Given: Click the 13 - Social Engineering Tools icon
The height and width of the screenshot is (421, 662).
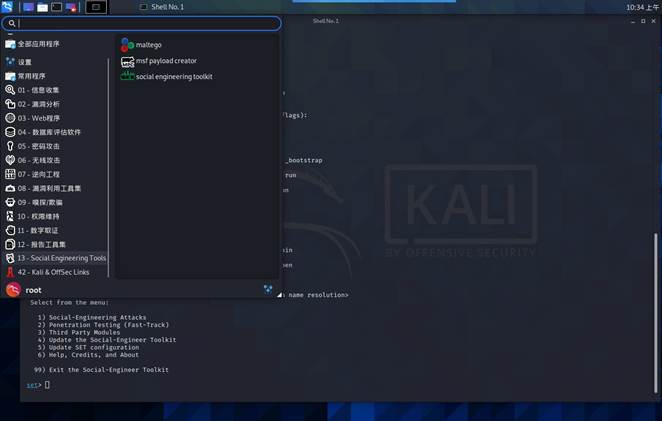Looking at the screenshot, I should (x=10, y=258).
